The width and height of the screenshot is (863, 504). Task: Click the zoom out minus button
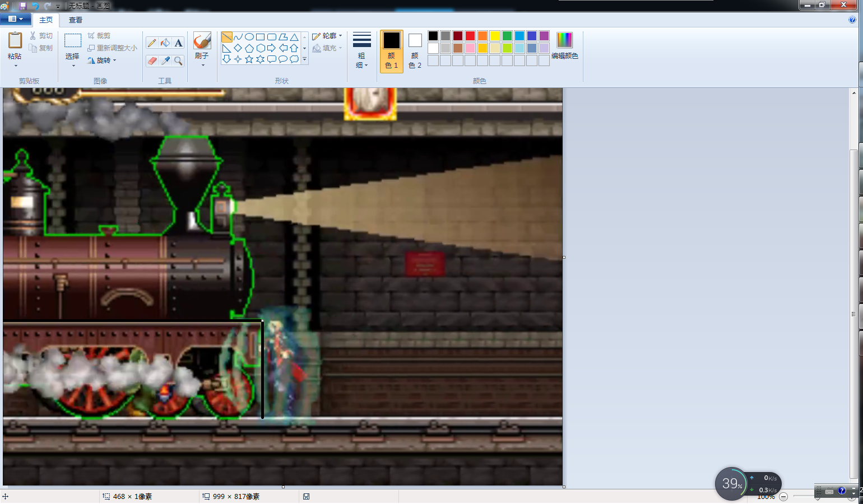pyautogui.click(x=783, y=497)
